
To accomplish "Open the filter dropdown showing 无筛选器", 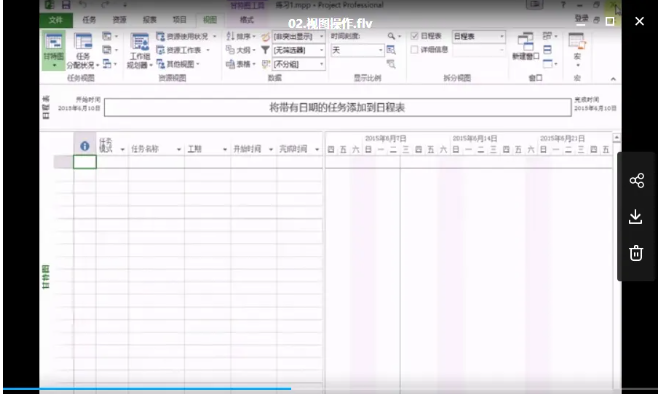I will (x=298, y=50).
